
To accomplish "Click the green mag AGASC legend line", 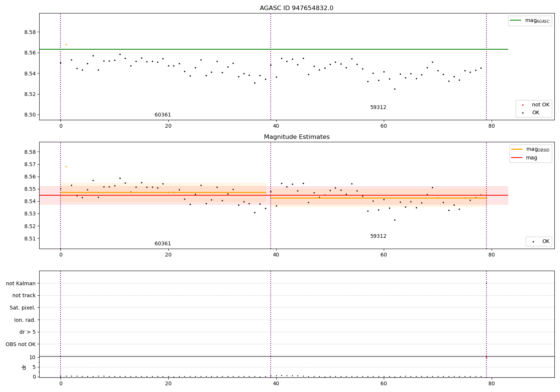I will point(516,21).
